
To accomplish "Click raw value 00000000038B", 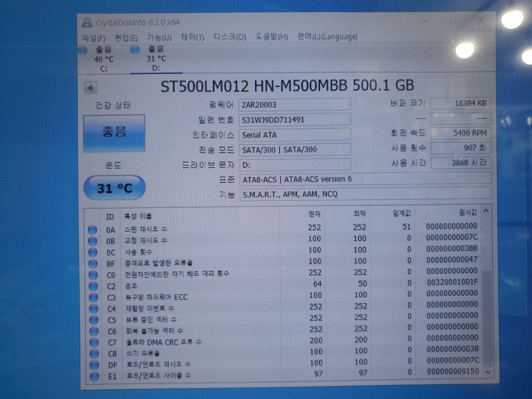I will (452, 248).
